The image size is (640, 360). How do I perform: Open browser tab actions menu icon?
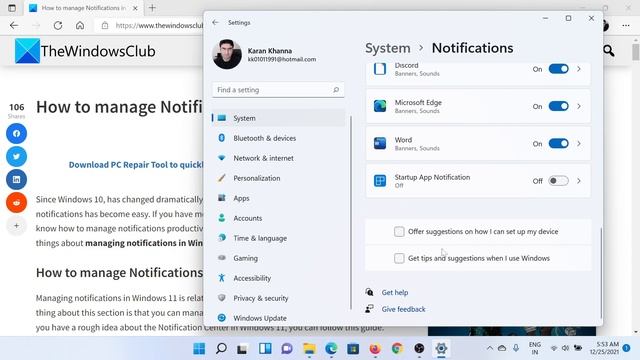12,8
